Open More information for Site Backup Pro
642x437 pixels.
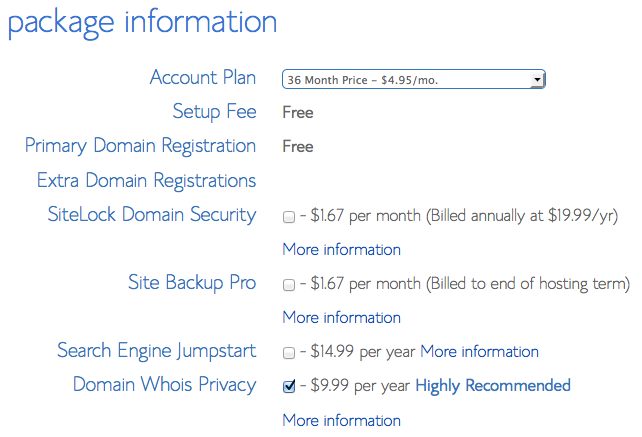341,317
